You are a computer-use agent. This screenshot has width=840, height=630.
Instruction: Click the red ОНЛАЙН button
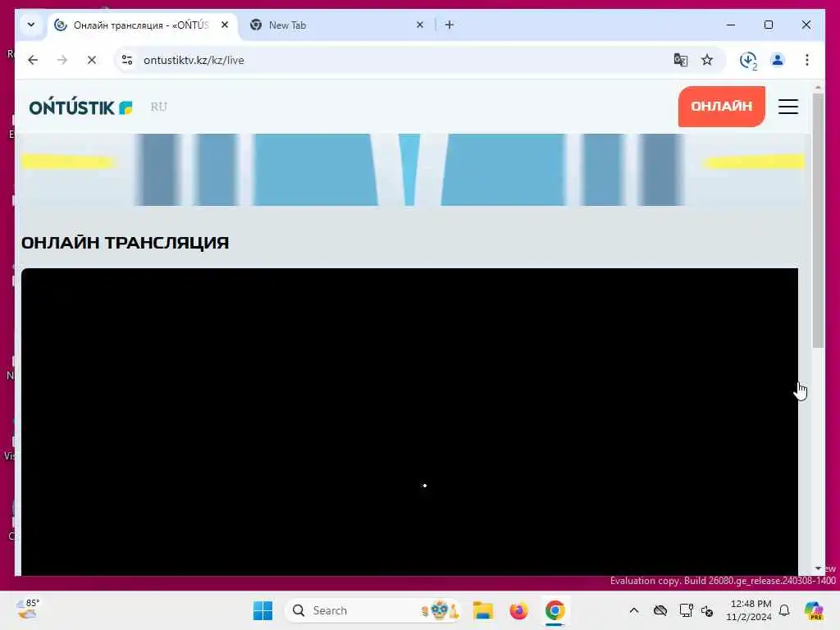tap(722, 106)
